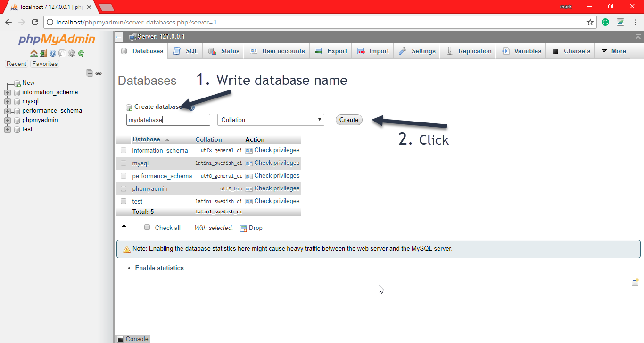The image size is (644, 343).
Task: Click the link-with-main-panel chain icon
Action: (x=99, y=73)
